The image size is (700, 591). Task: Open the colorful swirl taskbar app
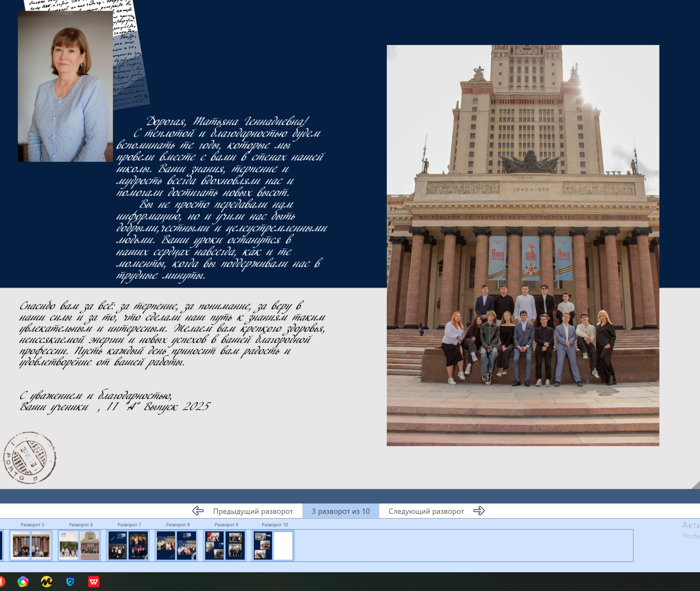(23, 582)
